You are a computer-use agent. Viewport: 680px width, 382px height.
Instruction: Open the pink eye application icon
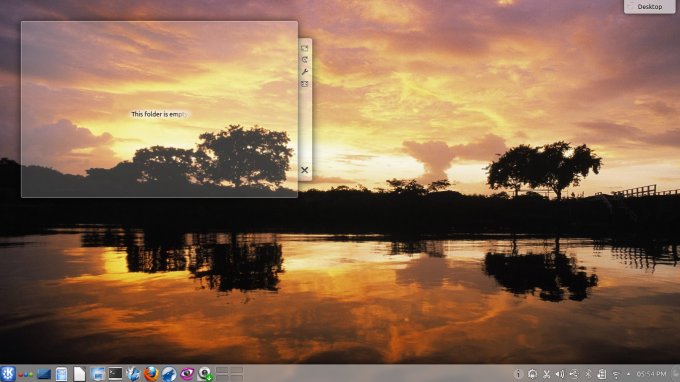tap(187, 374)
